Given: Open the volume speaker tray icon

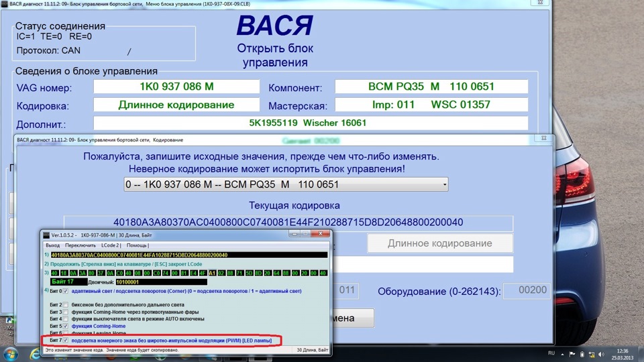Looking at the screenshot, I should click(x=601, y=354).
